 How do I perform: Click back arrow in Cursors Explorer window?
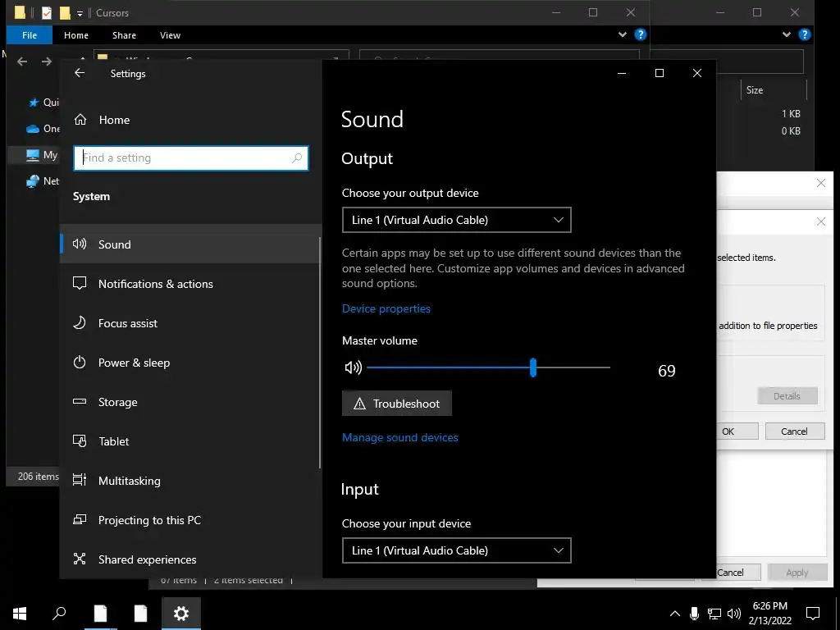[22, 62]
